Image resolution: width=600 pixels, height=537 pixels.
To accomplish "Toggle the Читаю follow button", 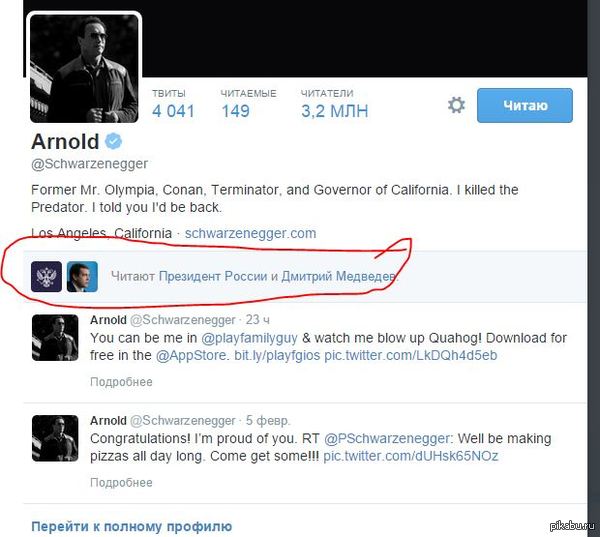I will coord(525,105).
